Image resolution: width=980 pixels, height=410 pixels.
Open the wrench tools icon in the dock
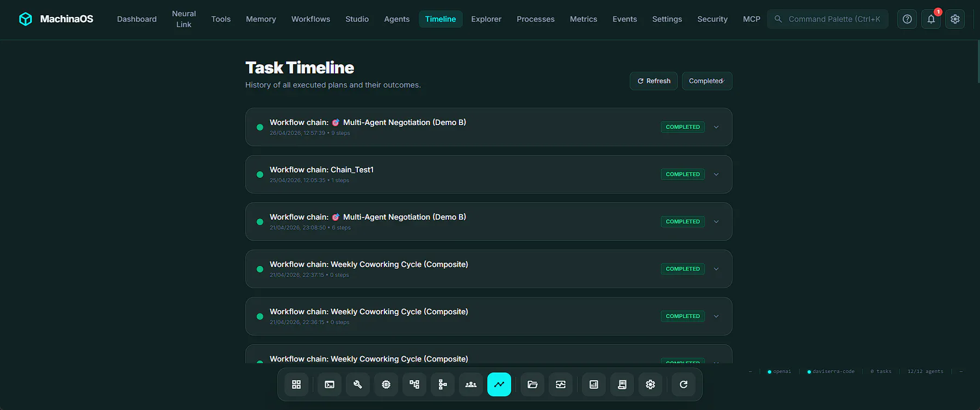click(x=358, y=384)
